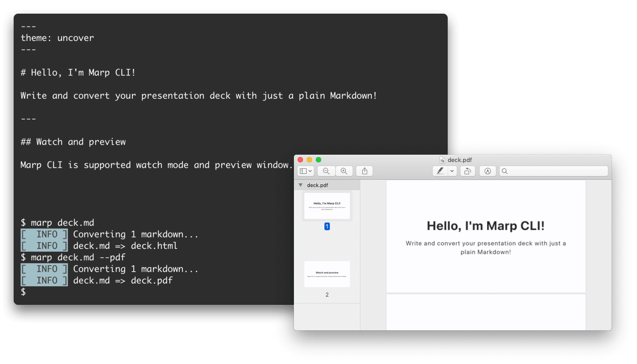Click the zoom in magnifier button

[x=344, y=171]
